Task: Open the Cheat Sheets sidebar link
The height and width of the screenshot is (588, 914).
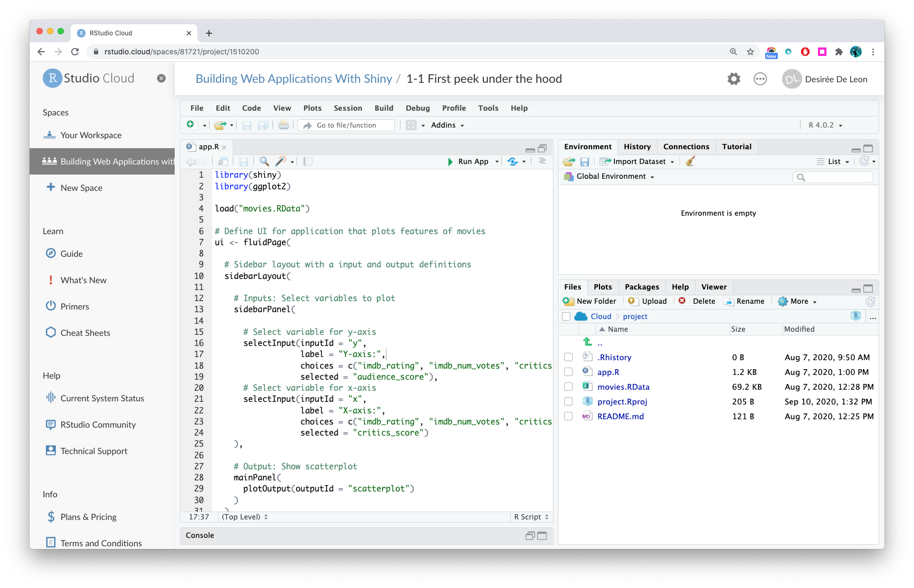Action: [x=85, y=333]
